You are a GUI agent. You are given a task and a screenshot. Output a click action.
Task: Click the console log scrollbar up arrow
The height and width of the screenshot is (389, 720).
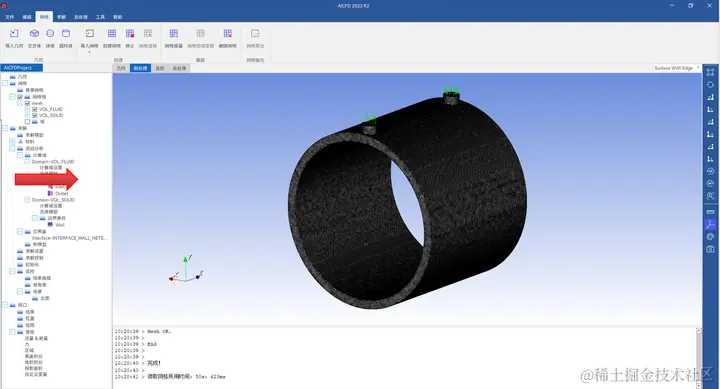[699, 331]
